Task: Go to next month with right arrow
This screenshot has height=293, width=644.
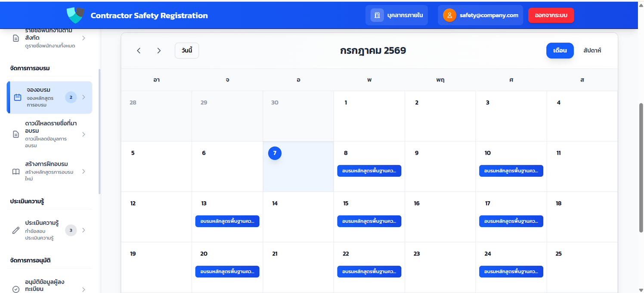Action: [x=159, y=50]
